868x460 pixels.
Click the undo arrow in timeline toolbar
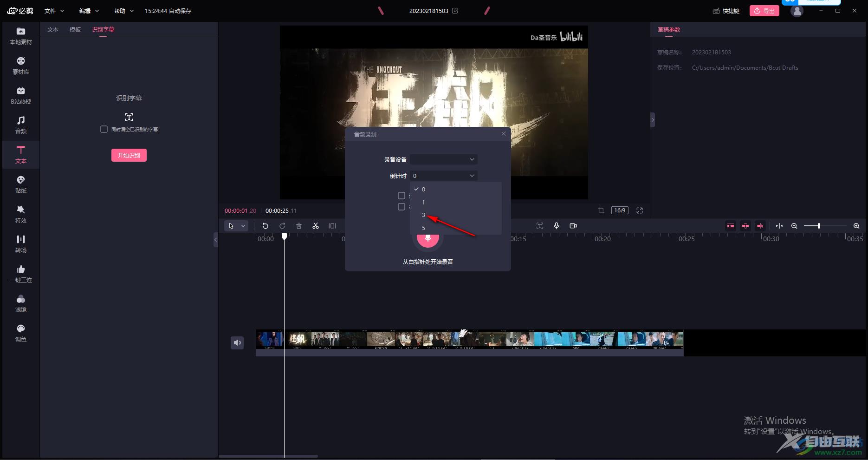(x=266, y=226)
